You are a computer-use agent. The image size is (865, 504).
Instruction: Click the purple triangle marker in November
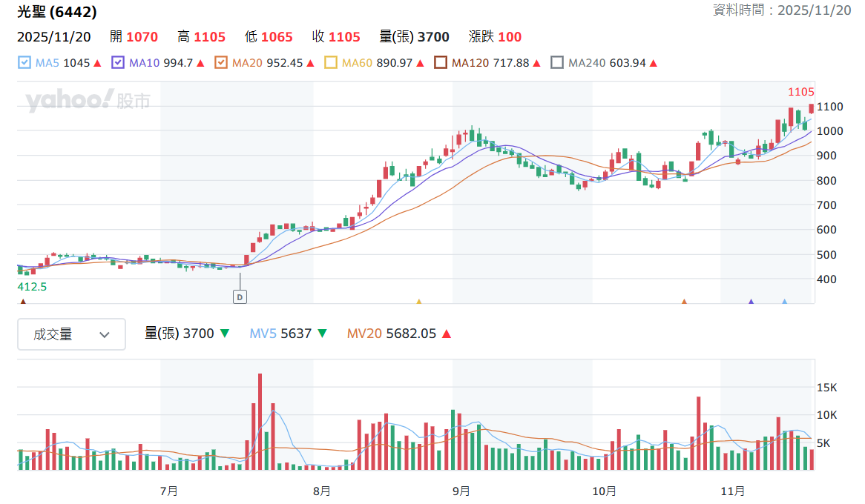click(751, 301)
